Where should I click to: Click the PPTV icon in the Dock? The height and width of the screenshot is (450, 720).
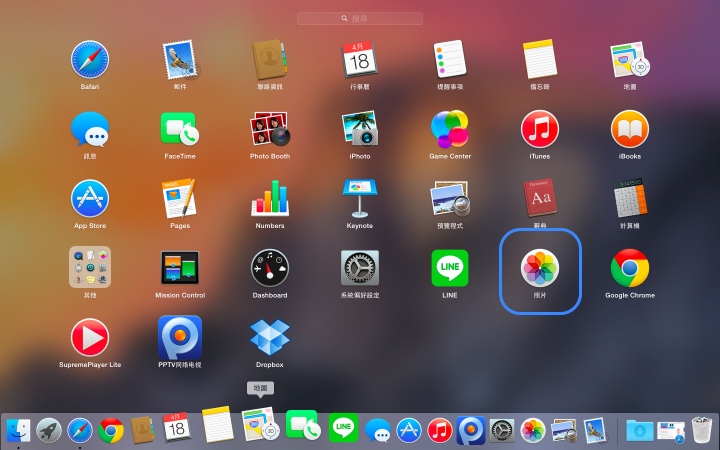click(471, 431)
